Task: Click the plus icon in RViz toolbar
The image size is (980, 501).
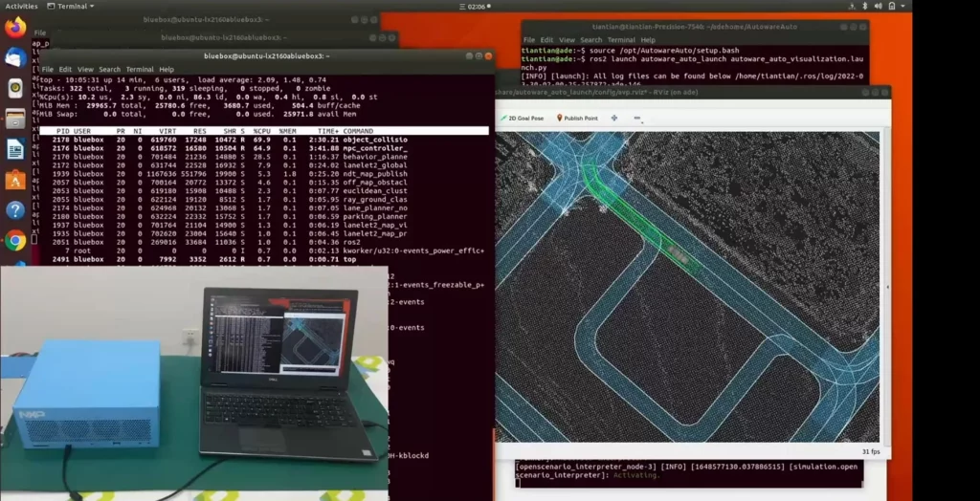Action: pos(613,118)
